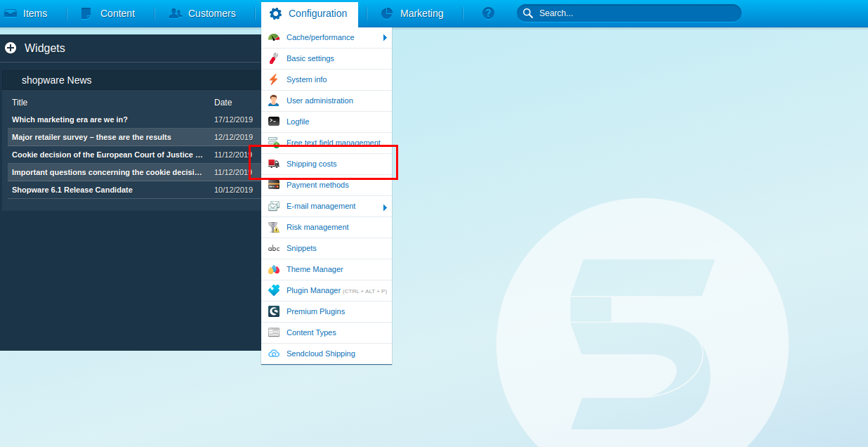Viewport: 868px width, 447px height.
Task: Click the wrench icon for Basic settings
Action: click(x=274, y=58)
